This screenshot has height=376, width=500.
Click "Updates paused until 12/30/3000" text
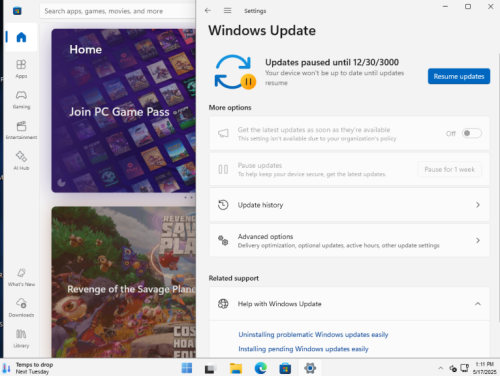[x=332, y=62]
